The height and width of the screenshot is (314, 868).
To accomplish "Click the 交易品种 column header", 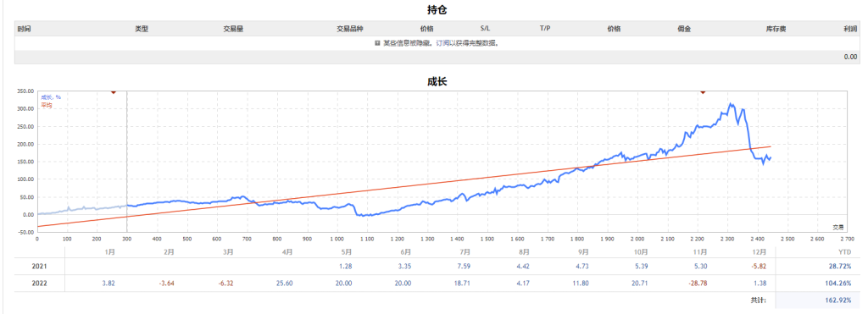I will (350, 29).
